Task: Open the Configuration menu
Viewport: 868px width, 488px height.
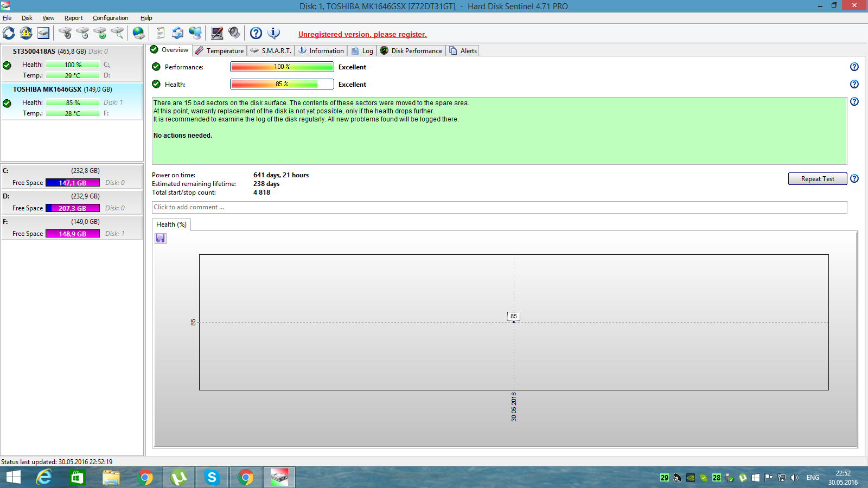Action: click(111, 18)
